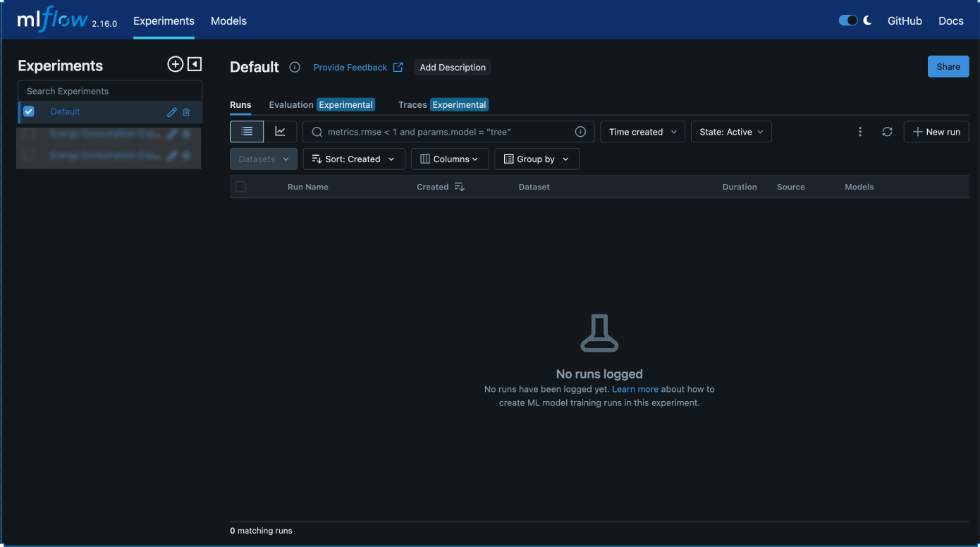Open the Models tab in header
The height and width of the screenshot is (547, 980).
[x=228, y=21]
